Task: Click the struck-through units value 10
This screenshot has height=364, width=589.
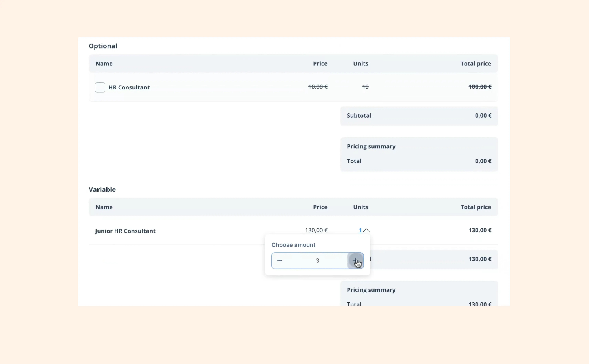Action: (x=365, y=87)
